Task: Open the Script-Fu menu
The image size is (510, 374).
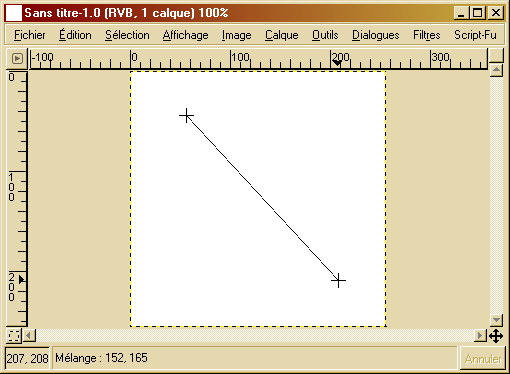Action: pyautogui.click(x=475, y=35)
